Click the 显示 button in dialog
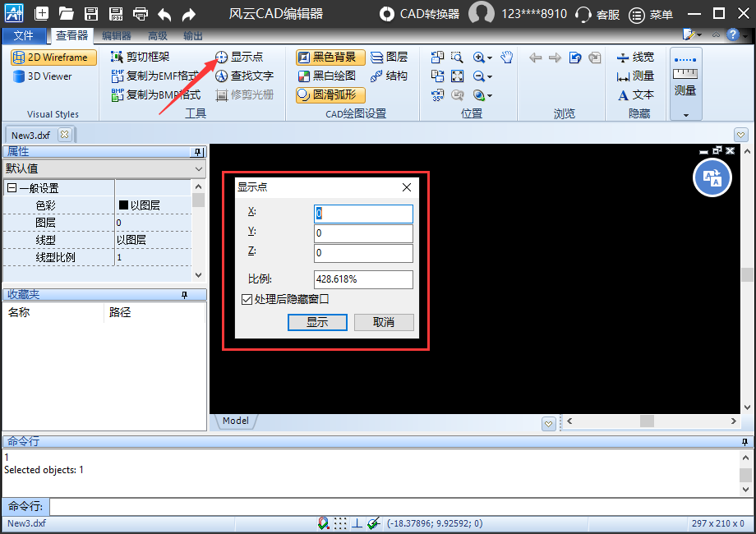 pos(317,322)
